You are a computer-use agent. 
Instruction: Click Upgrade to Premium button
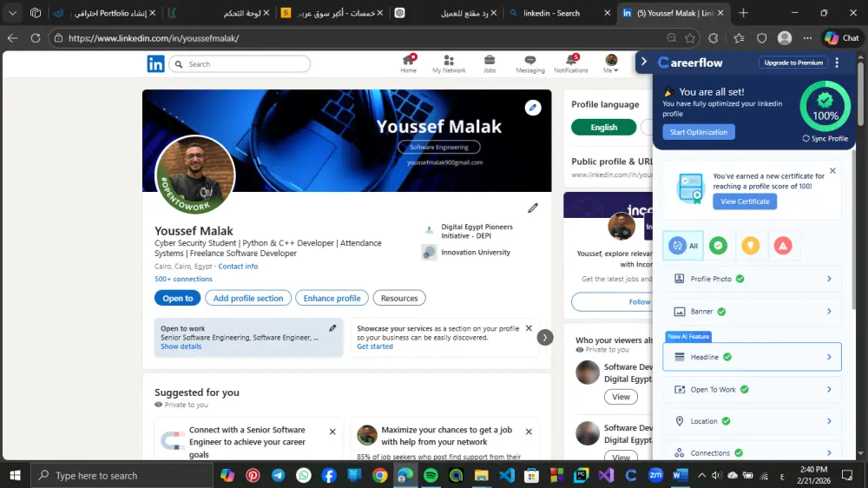tap(793, 63)
